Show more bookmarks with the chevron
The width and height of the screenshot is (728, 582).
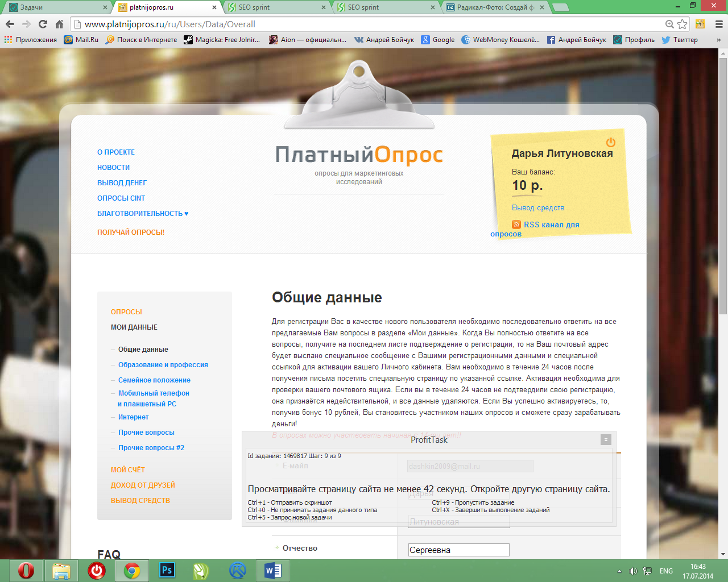(x=718, y=40)
